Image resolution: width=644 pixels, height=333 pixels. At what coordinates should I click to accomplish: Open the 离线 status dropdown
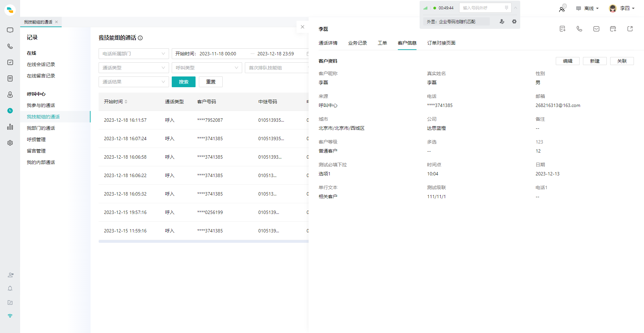pyautogui.click(x=587, y=8)
